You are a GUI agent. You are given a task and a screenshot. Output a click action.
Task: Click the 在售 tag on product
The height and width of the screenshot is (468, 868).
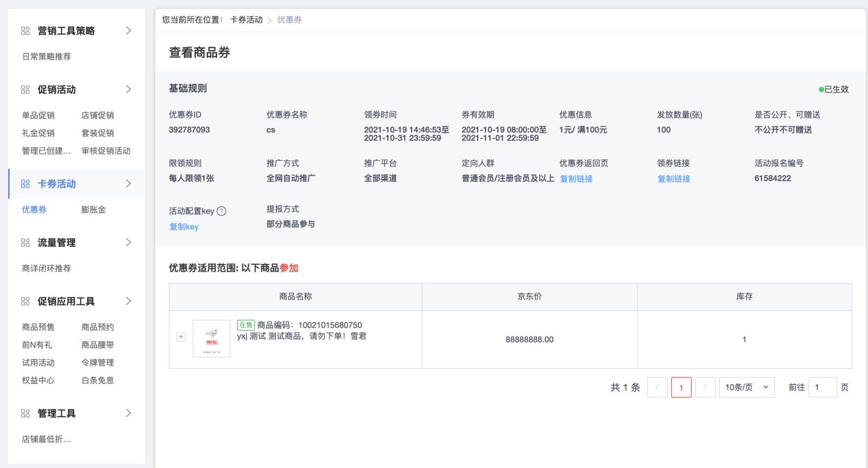246,325
